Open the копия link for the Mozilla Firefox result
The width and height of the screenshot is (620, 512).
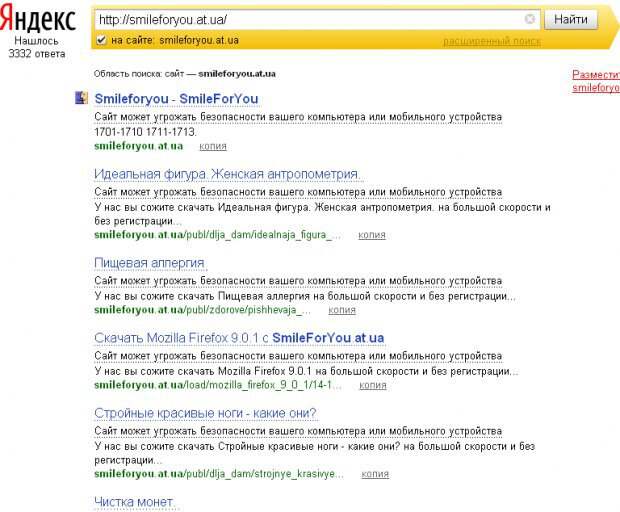(373, 385)
